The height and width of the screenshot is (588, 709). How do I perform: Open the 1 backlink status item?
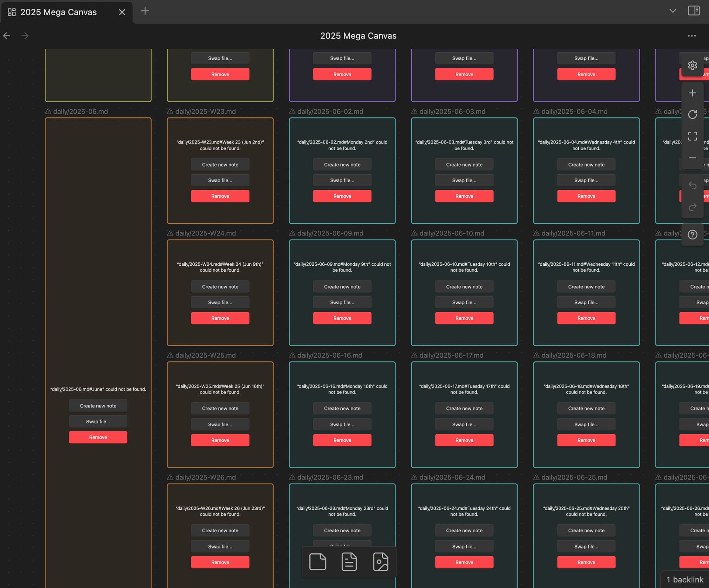pyautogui.click(x=685, y=580)
